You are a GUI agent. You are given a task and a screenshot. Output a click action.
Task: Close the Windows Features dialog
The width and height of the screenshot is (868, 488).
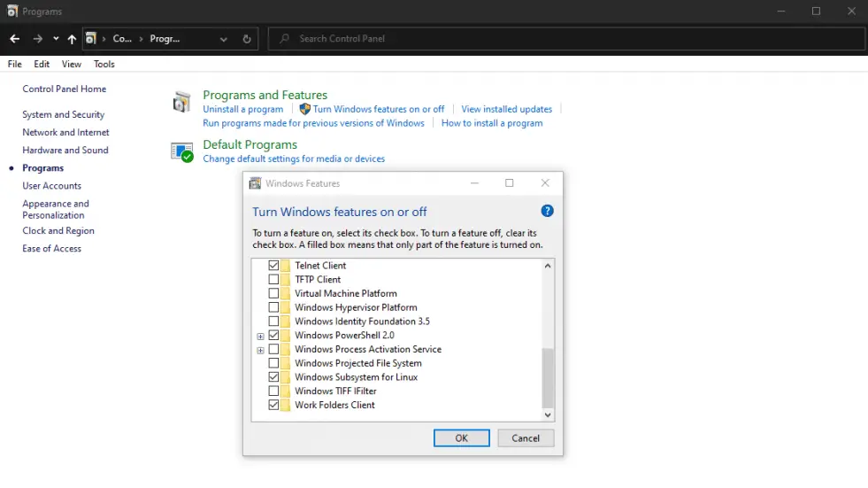545,183
